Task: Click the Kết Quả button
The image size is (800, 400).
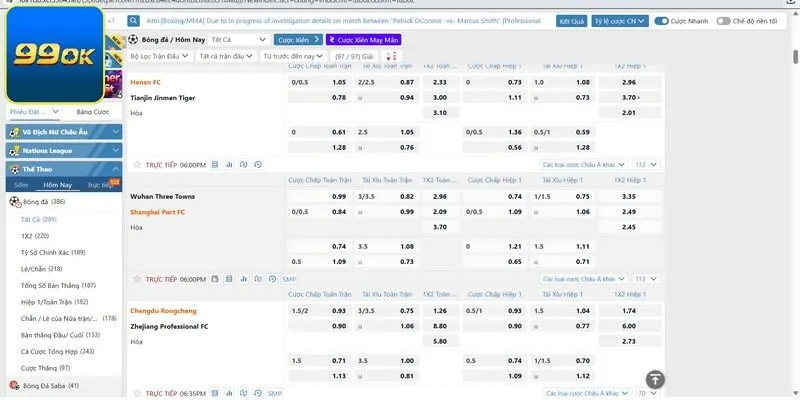Action: tap(572, 20)
